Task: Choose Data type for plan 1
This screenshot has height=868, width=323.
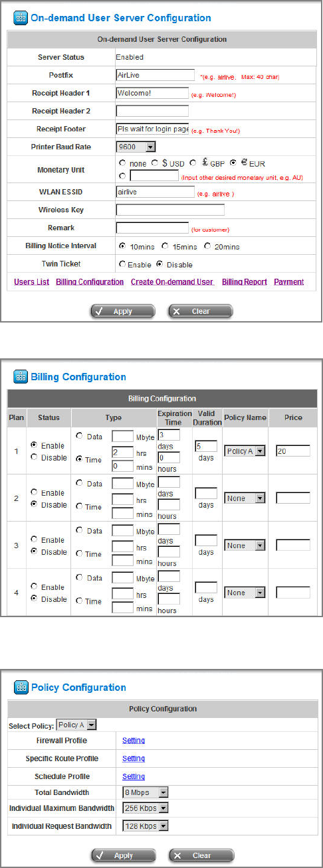Action: tap(80, 436)
